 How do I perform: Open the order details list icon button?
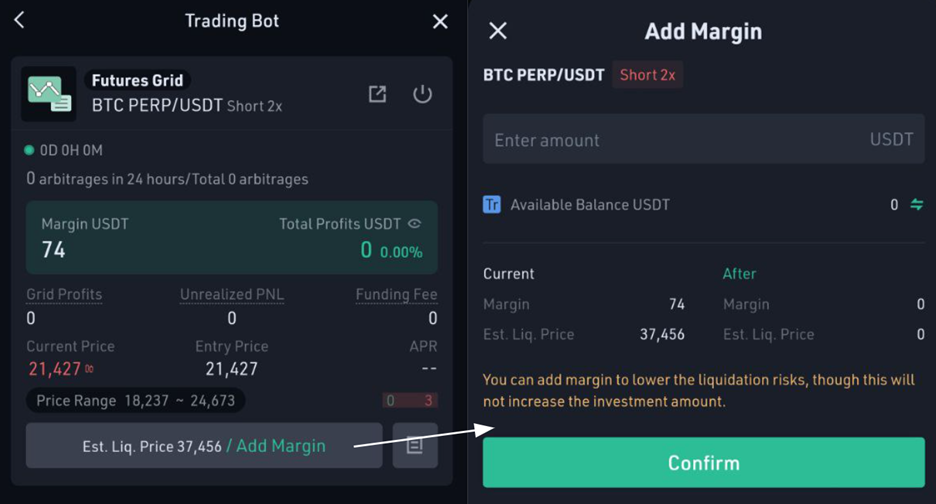[x=415, y=445]
